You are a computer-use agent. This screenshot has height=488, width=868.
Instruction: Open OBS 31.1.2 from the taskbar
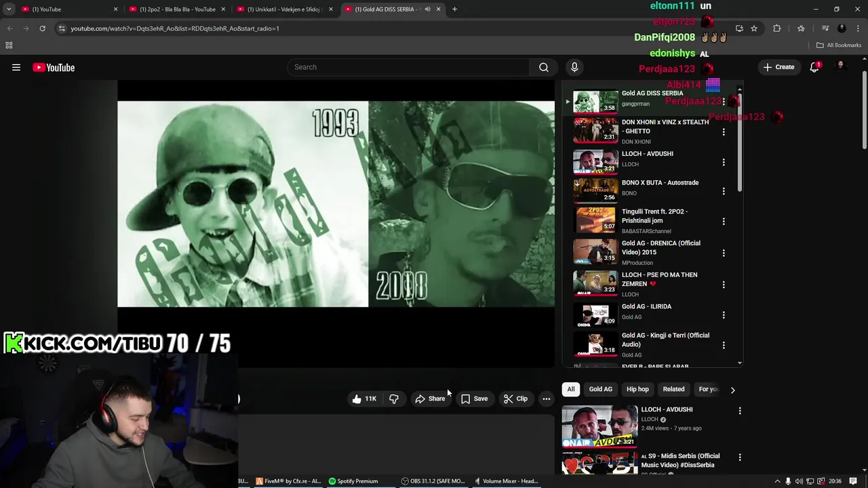click(433, 481)
